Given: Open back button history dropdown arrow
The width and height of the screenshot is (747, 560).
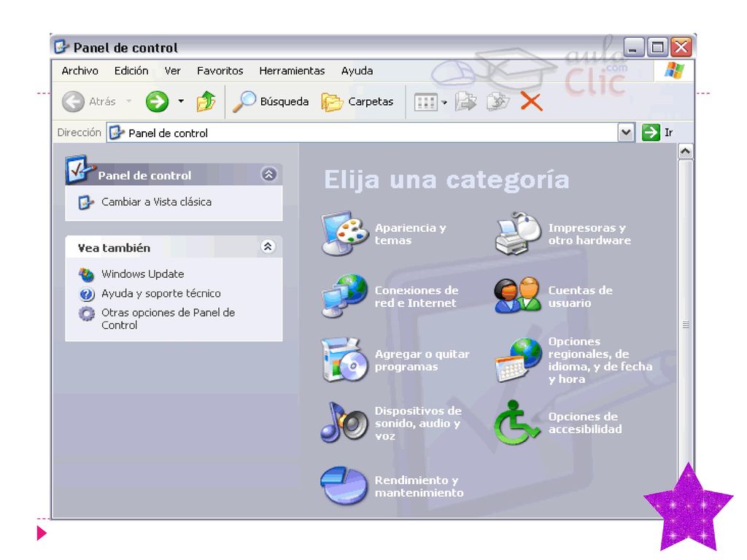Looking at the screenshot, I should (128, 101).
